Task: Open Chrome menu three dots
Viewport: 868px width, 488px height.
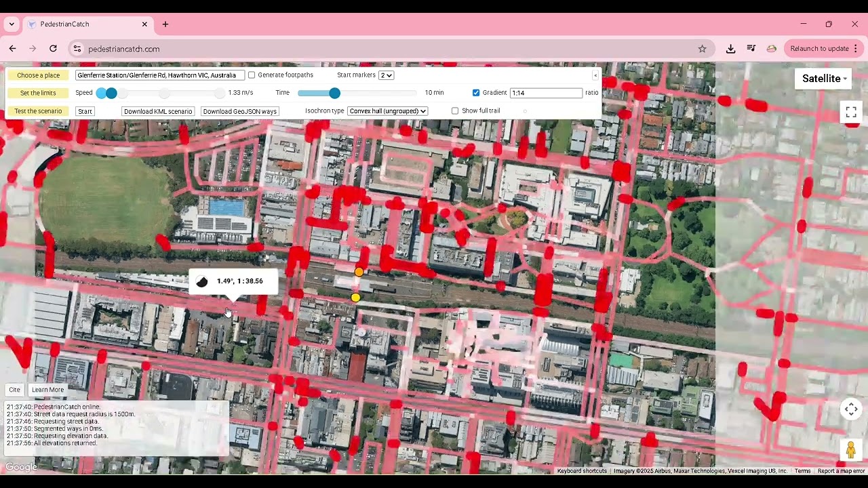Action: [x=855, y=49]
